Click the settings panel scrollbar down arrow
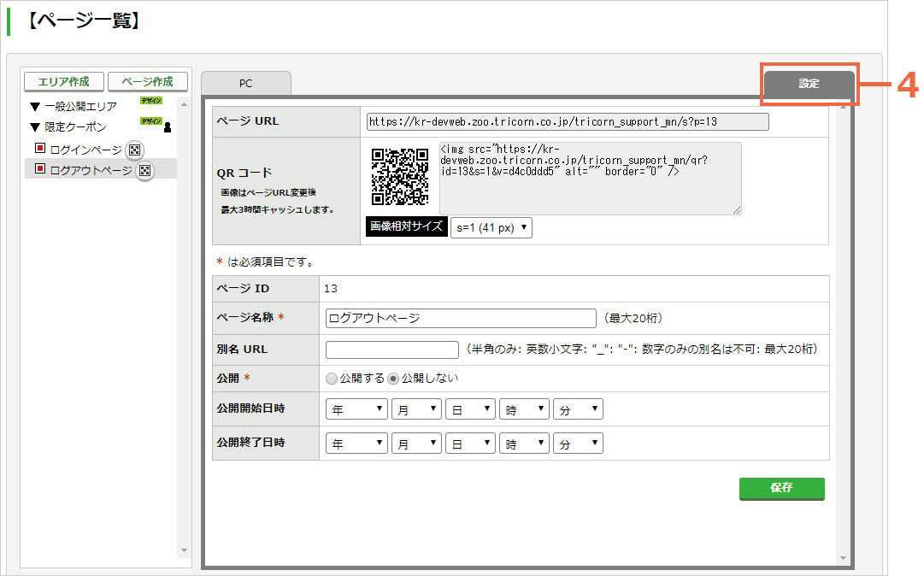Image resolution: width=924 pixels, height=576 pixels. 843,558
